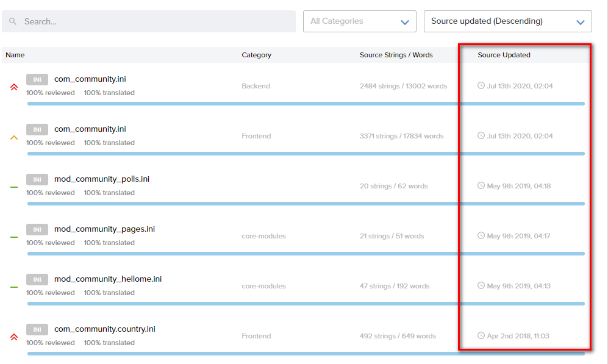Screen dimensions: 608x364
Task: Click red double-chevron priority icon for Backend com_community.ini
Action: (14, 87)
